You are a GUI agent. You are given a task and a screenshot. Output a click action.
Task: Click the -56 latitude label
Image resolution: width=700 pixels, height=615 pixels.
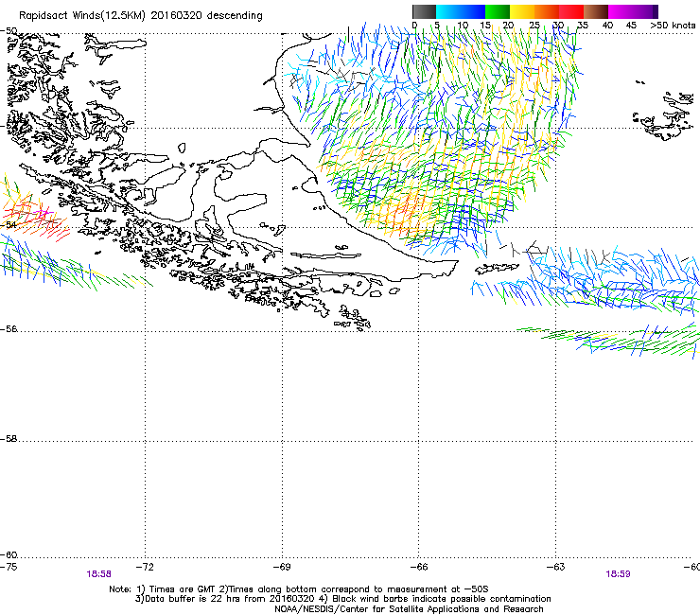pos(9,329)
